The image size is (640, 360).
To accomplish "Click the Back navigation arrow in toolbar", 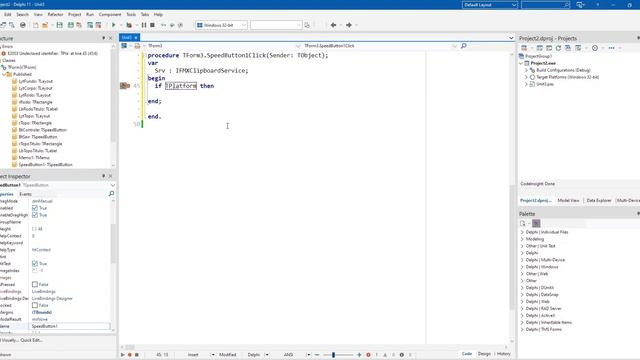I will 333,25.
